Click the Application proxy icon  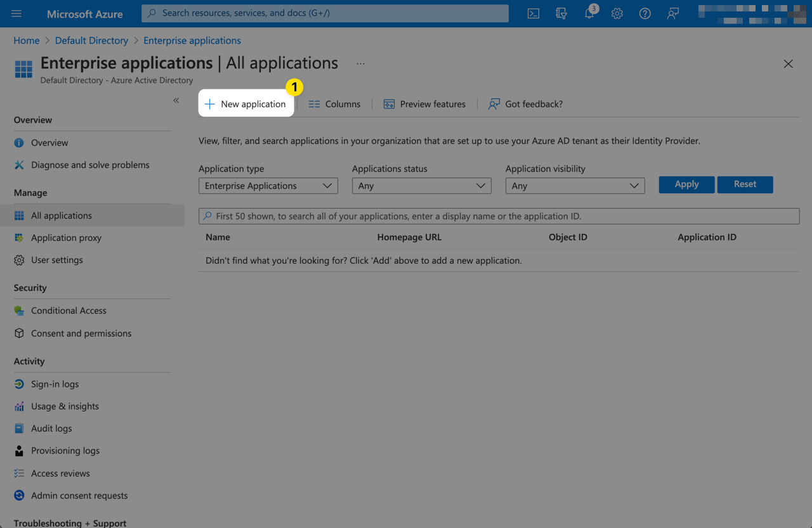click(19, 238)
